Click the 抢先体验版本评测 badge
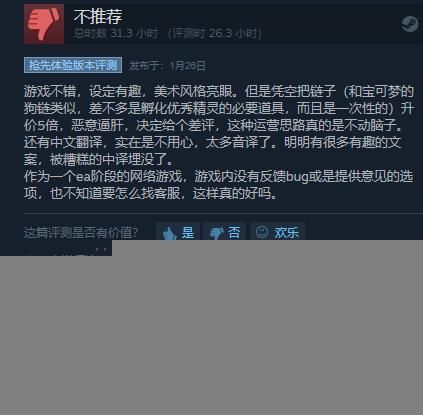The width and height of the screenshot is (423, 415). (x=73, y=65)
